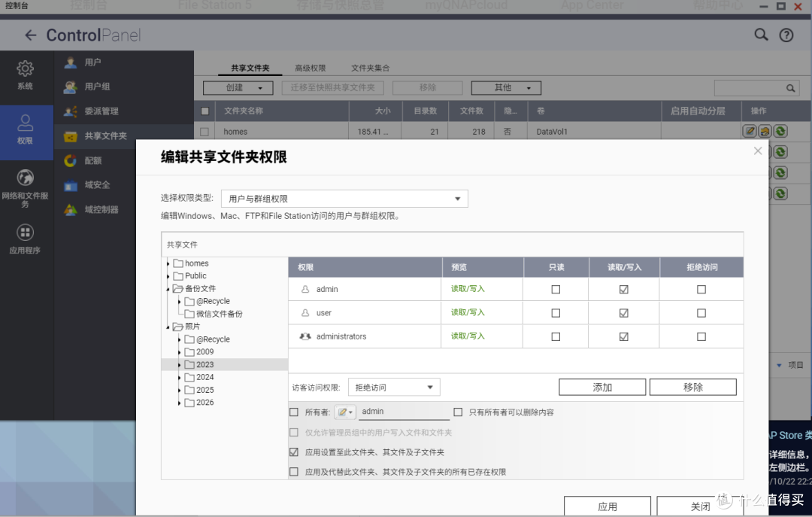The height and width of the screenshot is (517, 812).
Task: Select the 微信文件备份 folder
Action: (219, 314)
